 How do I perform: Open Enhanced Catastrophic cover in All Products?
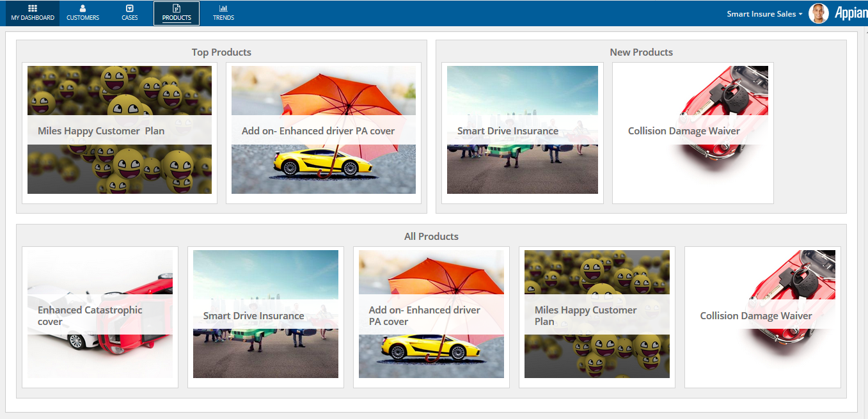pyautogui.click(x=100, y=317)
